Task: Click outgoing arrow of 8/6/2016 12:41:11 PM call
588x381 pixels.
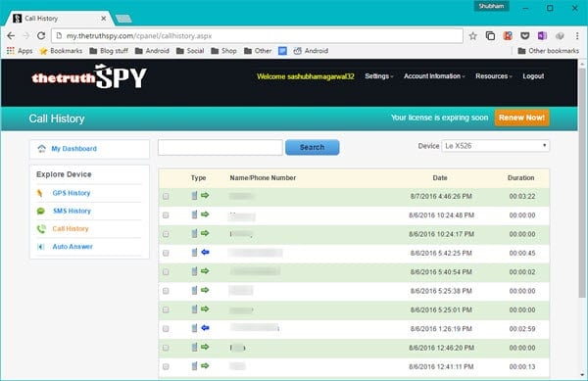Action: (205, 365)
